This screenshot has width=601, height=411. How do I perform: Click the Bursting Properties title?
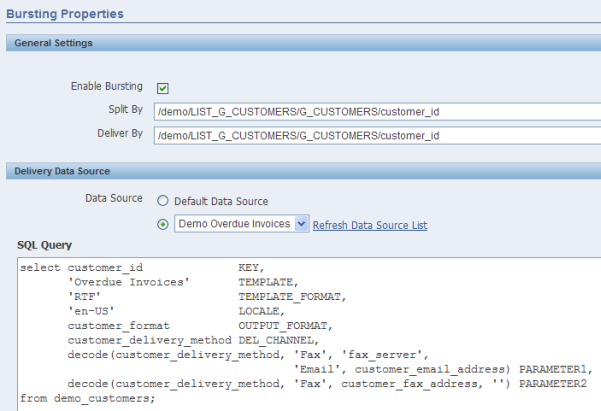coord(65,14)
